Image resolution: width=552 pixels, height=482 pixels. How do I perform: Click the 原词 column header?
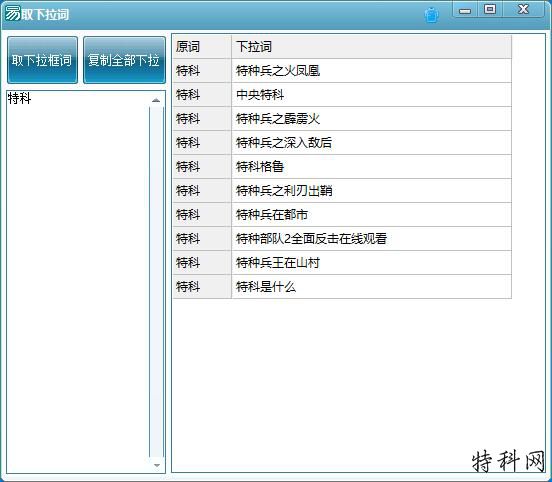pos(202,46)
